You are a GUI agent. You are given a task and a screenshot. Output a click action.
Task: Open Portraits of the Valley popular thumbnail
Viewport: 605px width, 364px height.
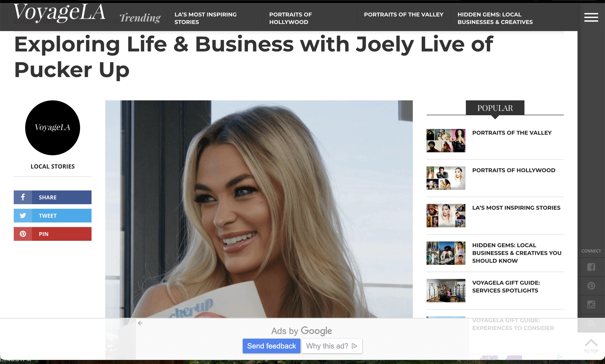coord(446,141)
